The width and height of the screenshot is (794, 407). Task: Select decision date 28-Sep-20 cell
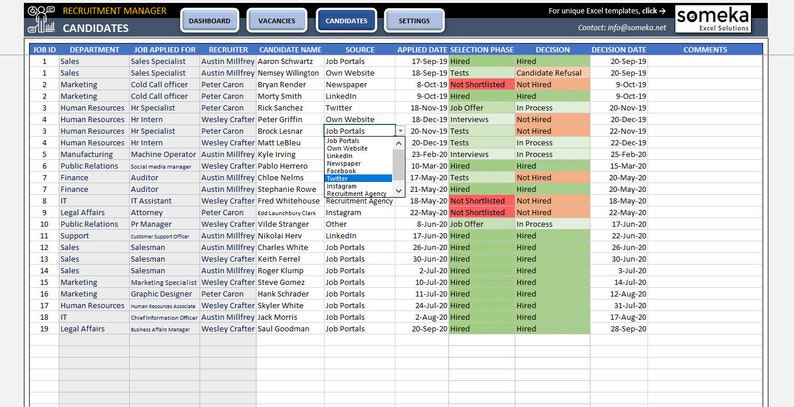click(619, 329)
